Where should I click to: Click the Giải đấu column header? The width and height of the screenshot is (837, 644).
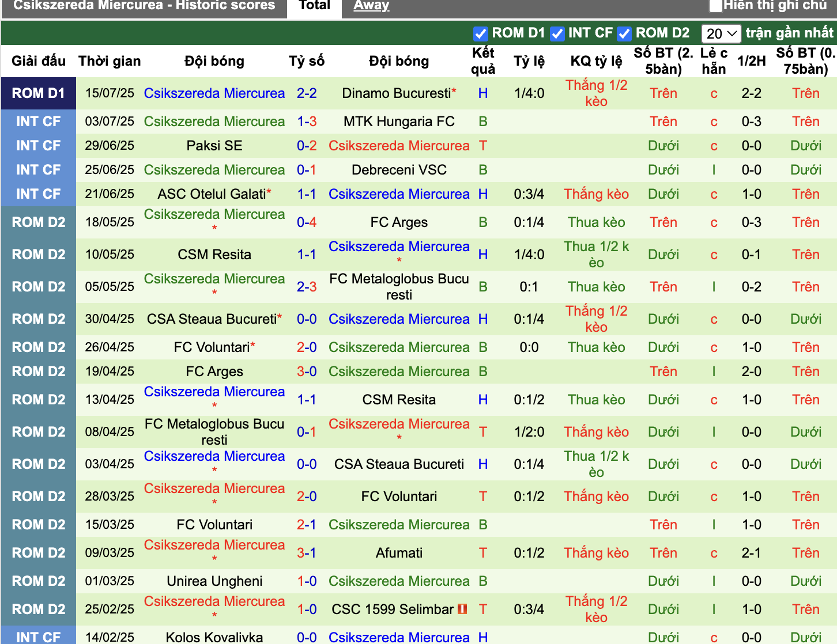(39, 61)
